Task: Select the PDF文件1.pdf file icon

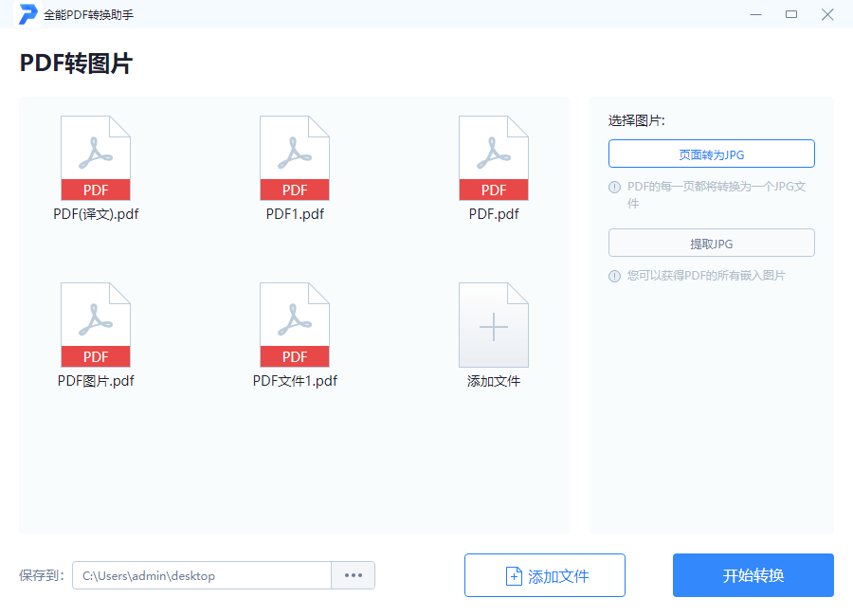Action: tap(295, 325)
